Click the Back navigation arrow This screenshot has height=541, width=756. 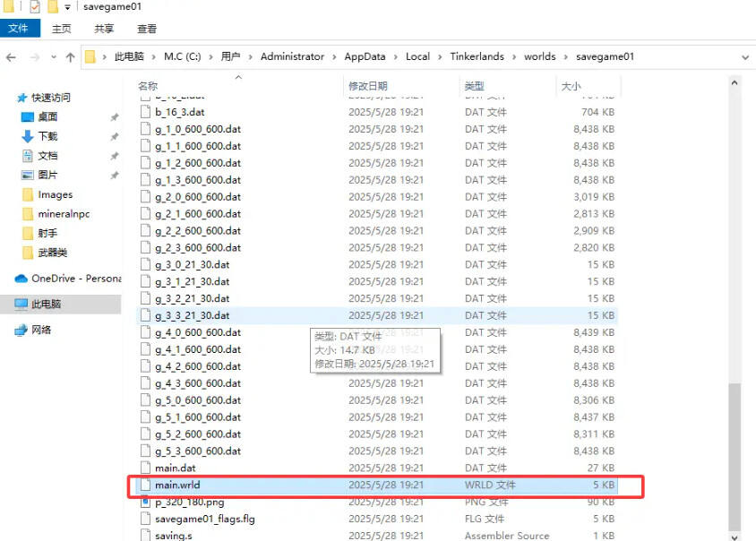11,56
